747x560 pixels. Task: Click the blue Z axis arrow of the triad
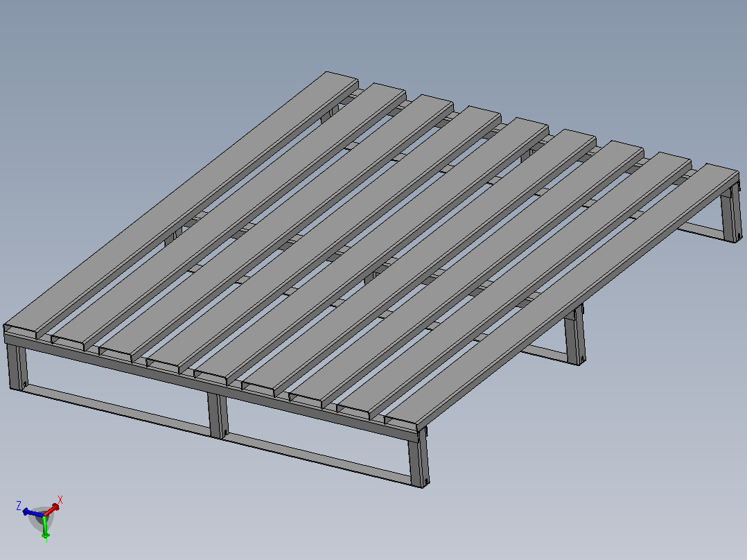pos(33,513)
